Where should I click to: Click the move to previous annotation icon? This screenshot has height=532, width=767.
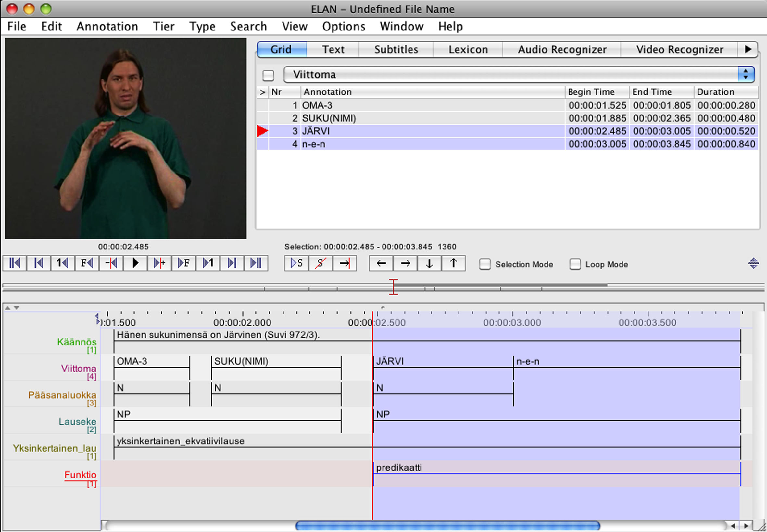click(x=382, y=264)
